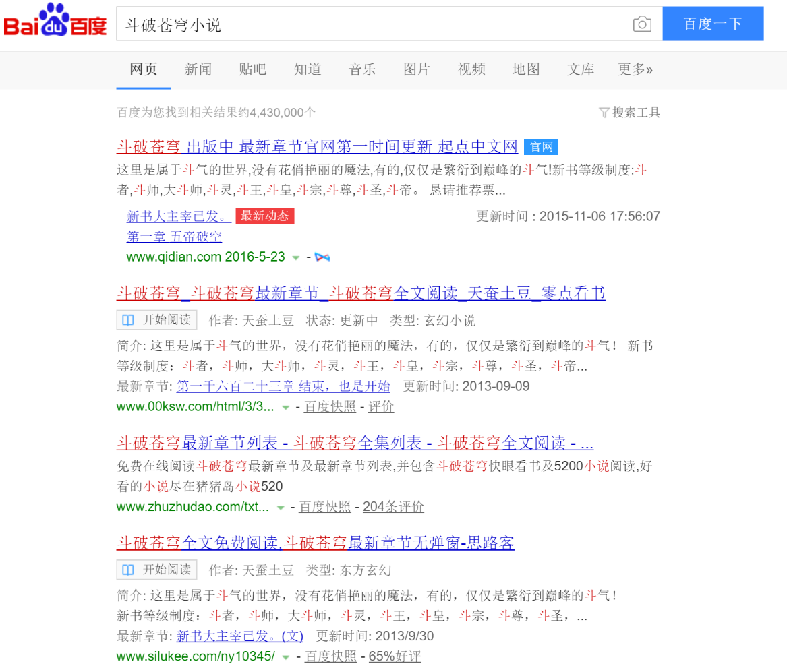This screenshot has width=787, height=672.
Task: Click 更新时间: 2013/9/30 text
Action: click(x=375, y=636)
